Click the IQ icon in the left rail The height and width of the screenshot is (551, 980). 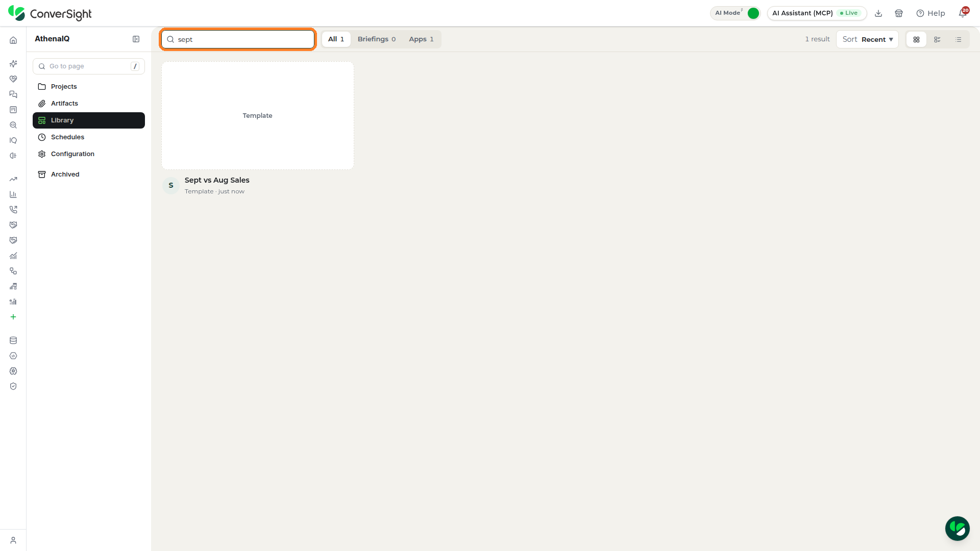tap(13, 140)
